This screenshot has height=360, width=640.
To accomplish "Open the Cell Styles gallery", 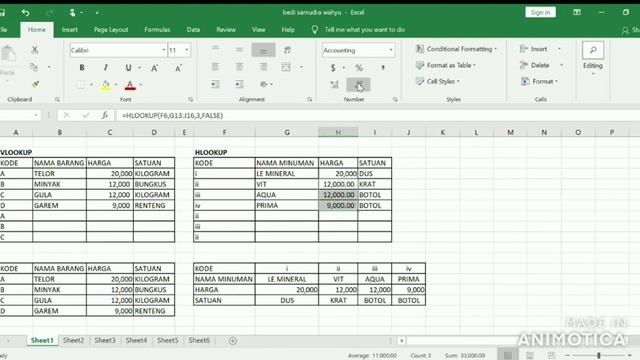I will (437, 81).
